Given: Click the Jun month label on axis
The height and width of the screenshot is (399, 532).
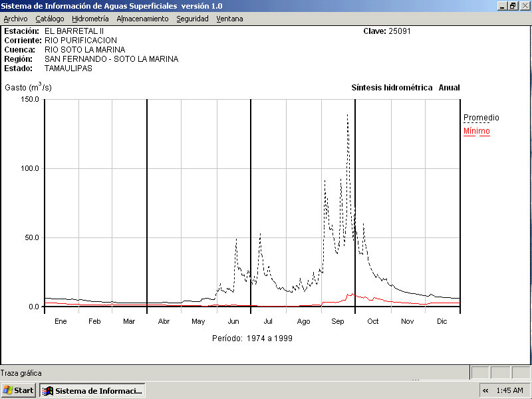Looking at the screenshot, I should 233,321.
